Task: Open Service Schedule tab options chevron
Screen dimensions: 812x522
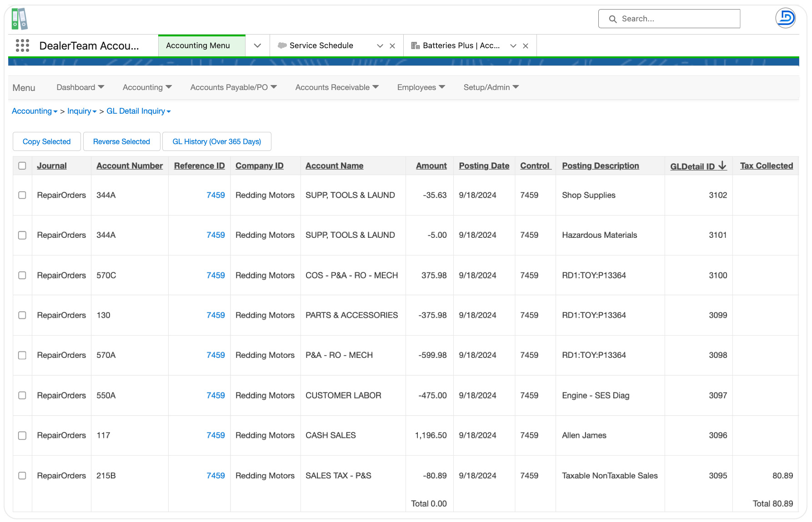Action: 380,46
